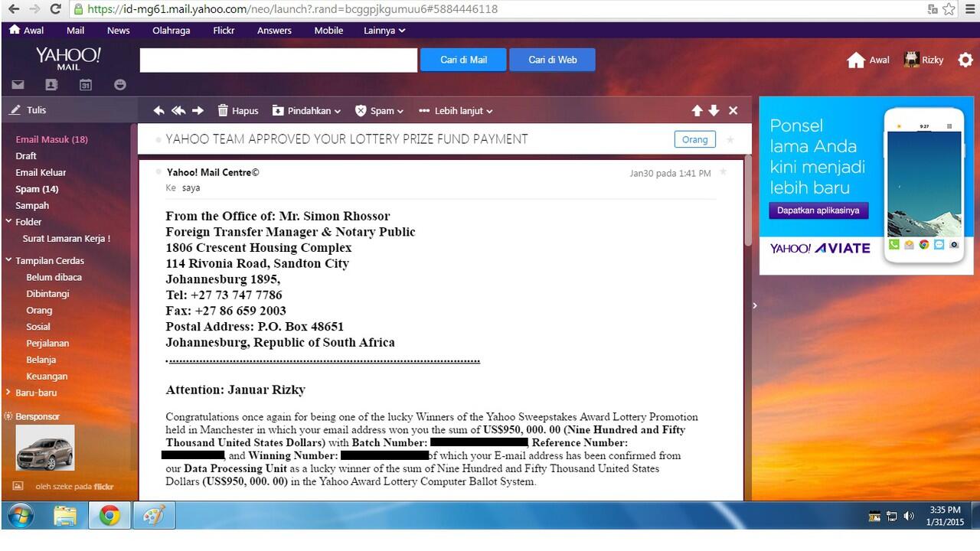
Task: Open Flickr in the top navigation
Action: (x=224, y=31)
